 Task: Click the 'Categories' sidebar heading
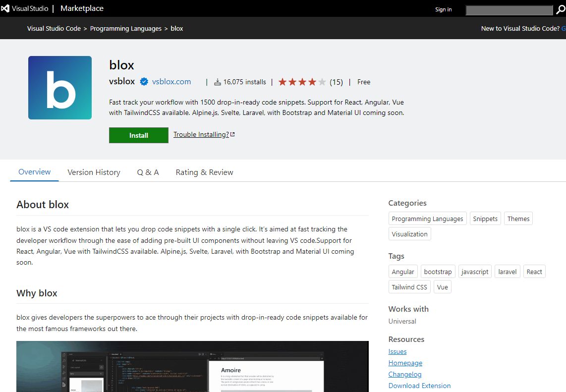click(407, 203)
